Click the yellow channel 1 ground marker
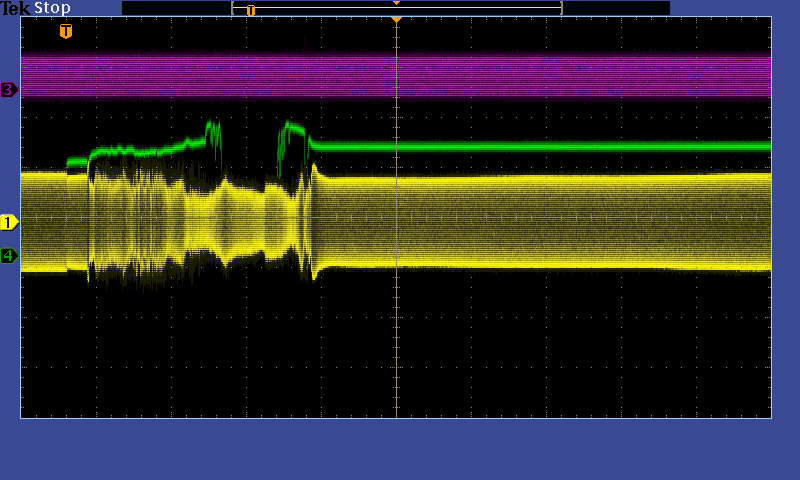The image size is (800, 480). (x=9, y=222)
